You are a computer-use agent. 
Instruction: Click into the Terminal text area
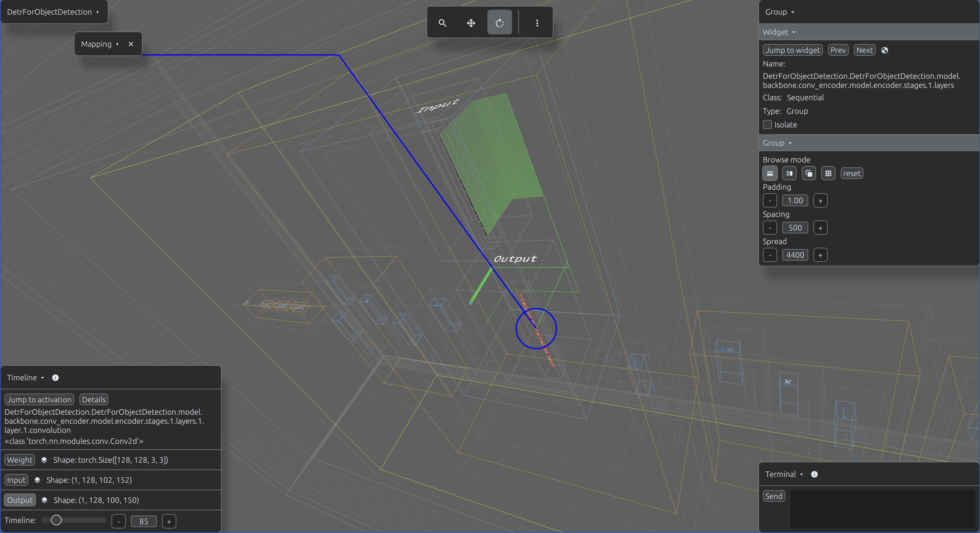tap(883, 509)
